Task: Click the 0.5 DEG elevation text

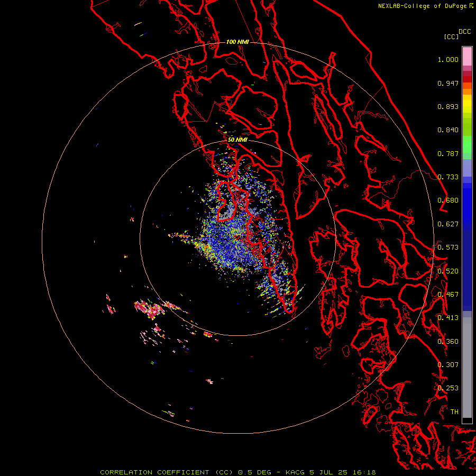Action: (x=255, y=472)
